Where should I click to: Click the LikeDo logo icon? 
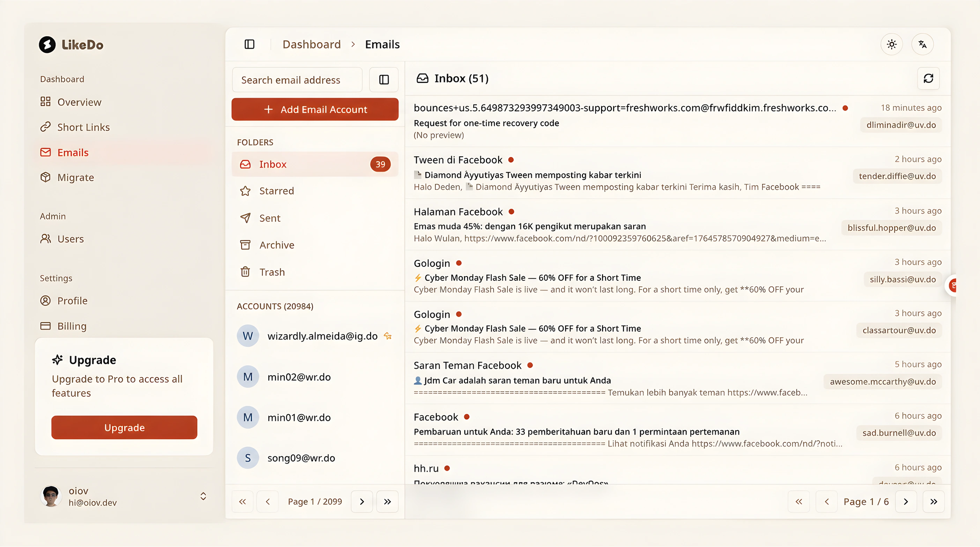pos(47,44)
